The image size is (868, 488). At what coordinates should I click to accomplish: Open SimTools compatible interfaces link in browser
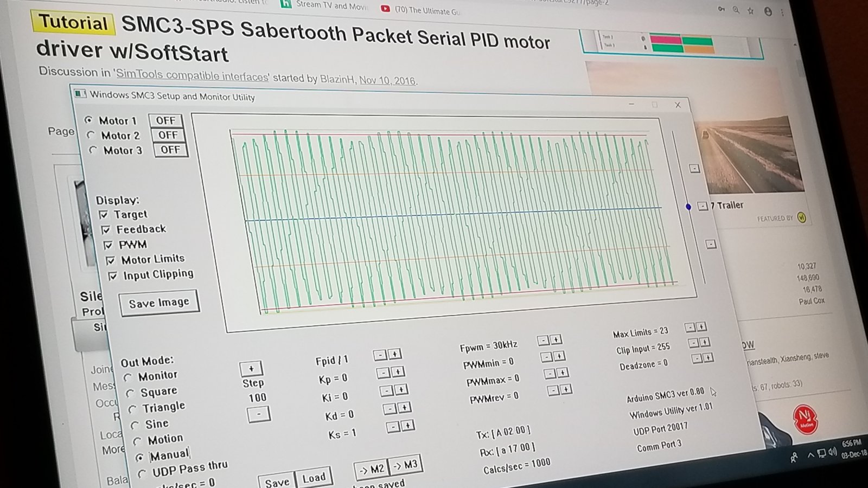tap(192, 76)
